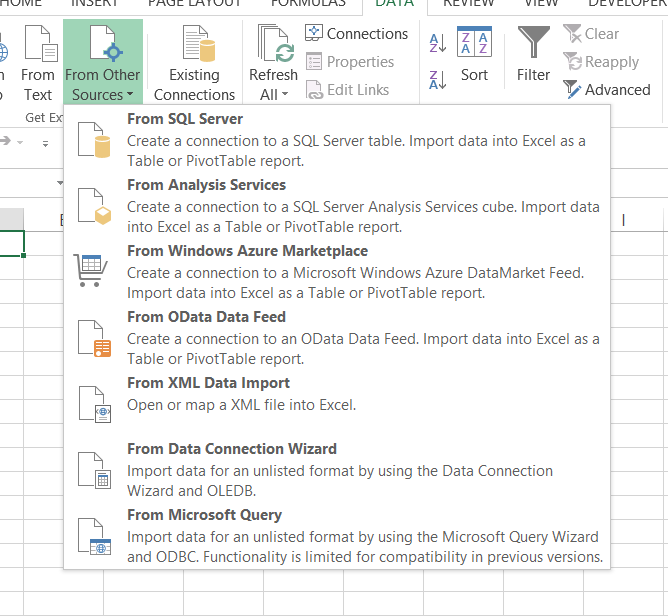The height and width of the screenshot is (616, 668).
Task: Open the Connections button
Action: 356,34
